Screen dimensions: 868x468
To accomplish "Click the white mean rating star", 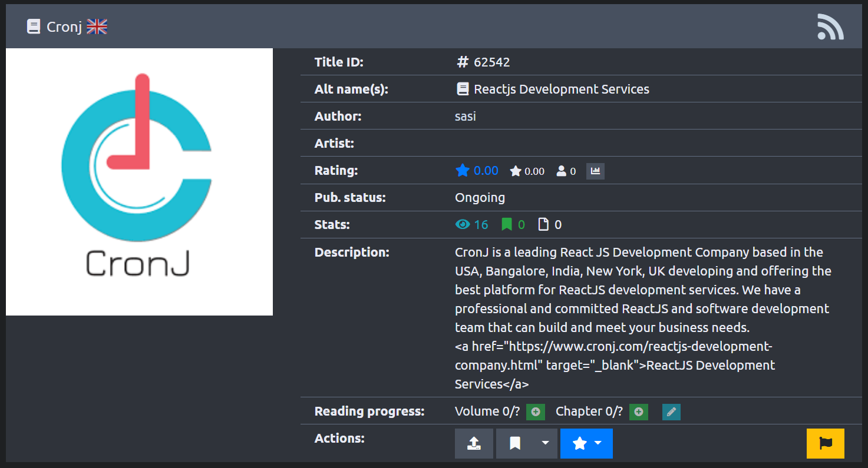I will pyautogui.click(x=516, y=171).
